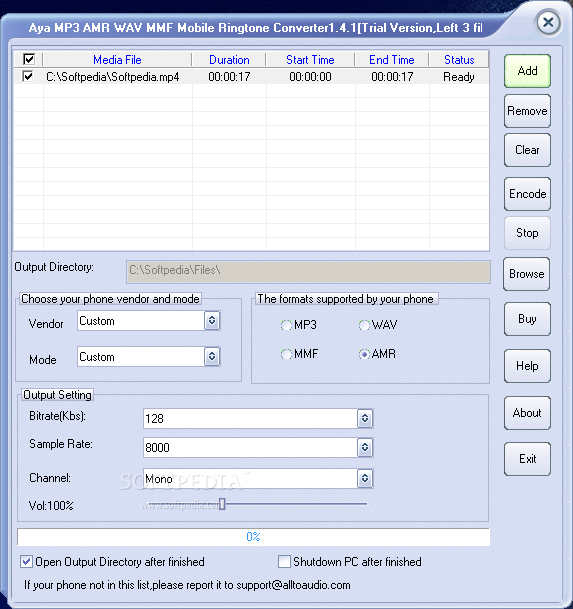Enable Shutdown PC after finished

tap(284, 562)
